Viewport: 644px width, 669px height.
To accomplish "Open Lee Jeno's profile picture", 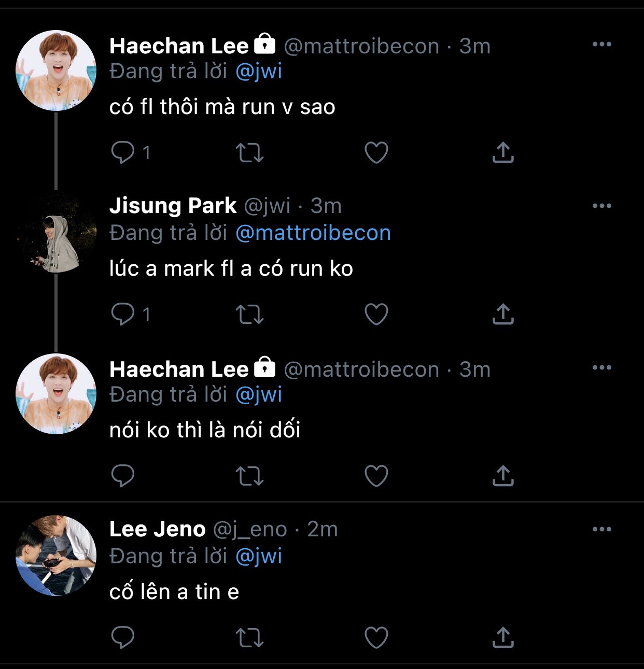I will 56,556.
